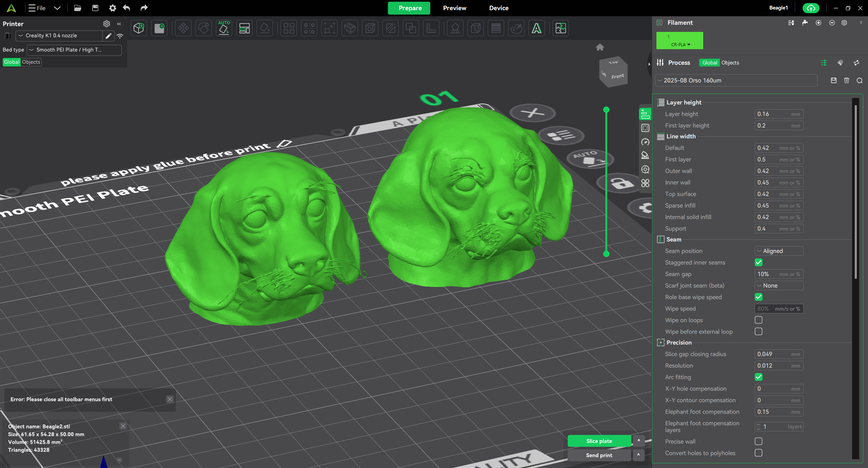The height and width of the screenshot is (468, 868).
Task: Switch to the Preview tab
Action: 454,8
